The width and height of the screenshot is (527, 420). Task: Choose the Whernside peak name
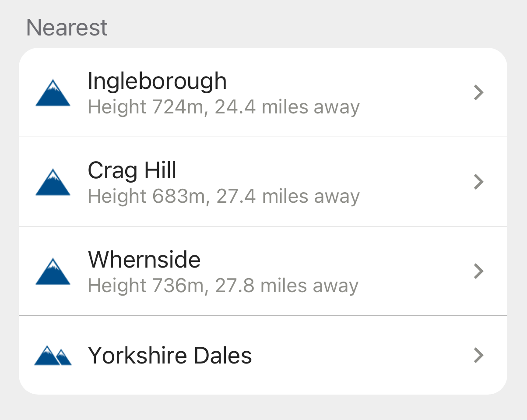(144, 260)
